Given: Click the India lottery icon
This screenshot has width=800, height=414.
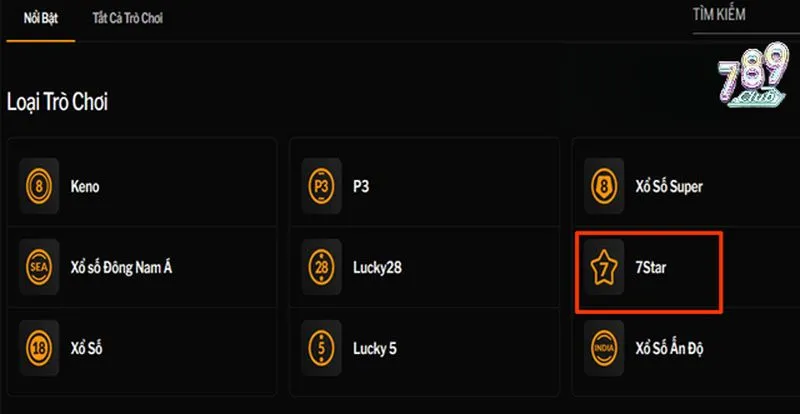Looking at the screenshot, I should (x=602, y=349).
